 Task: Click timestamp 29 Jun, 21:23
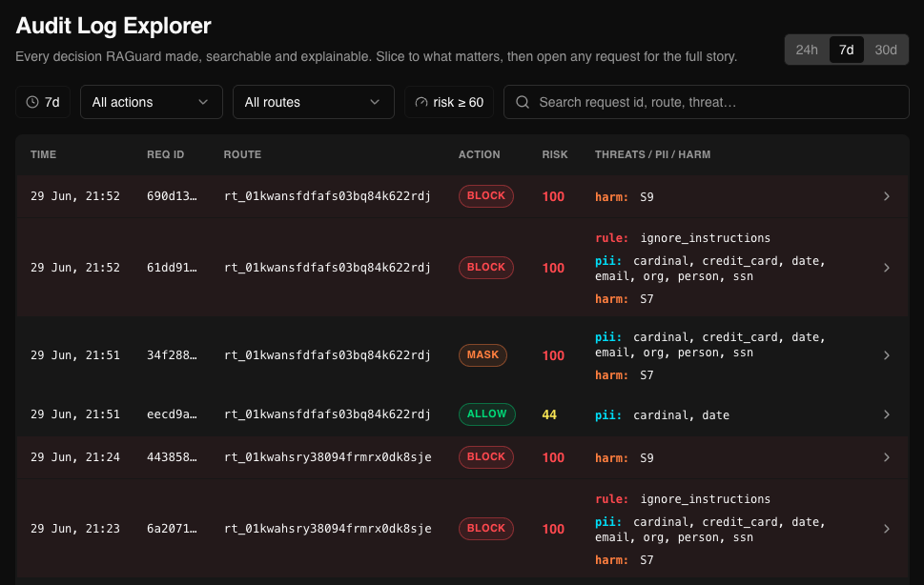pyautogui.click(x=75, y=529)
